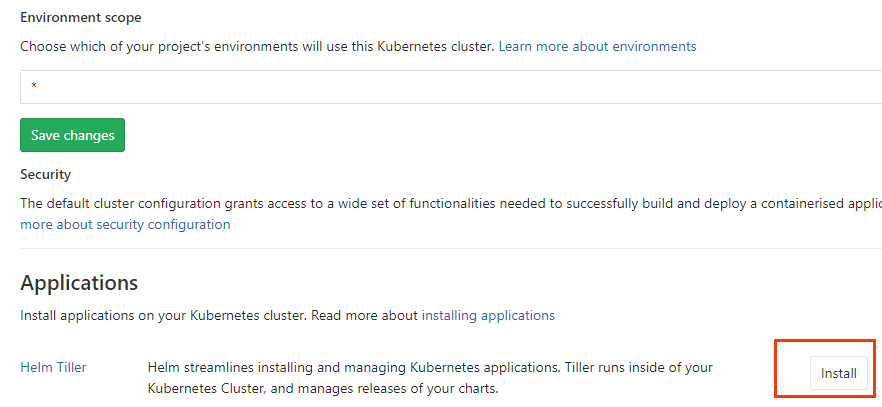The height and width of the screenshot is (407, 882).
Task: Open the Learn more about environments link
Action: [597, 46]
